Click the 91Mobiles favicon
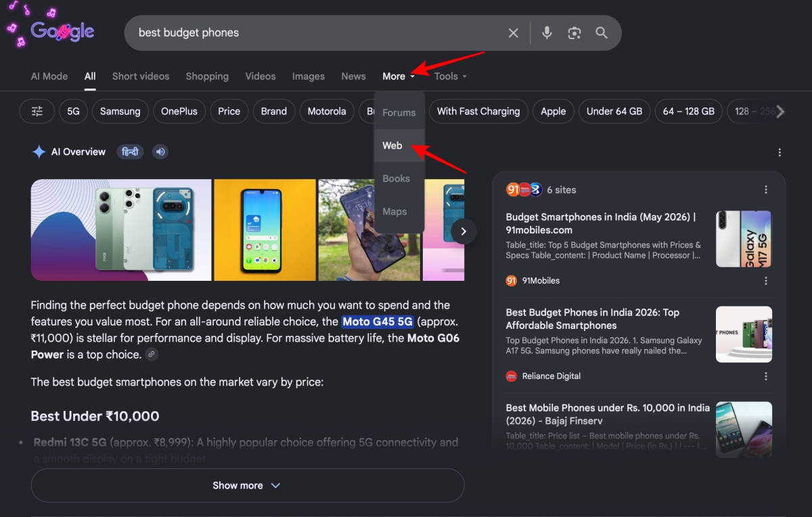Screen dimensions: 812x517 pyautogui.click(x=512, y=281)
